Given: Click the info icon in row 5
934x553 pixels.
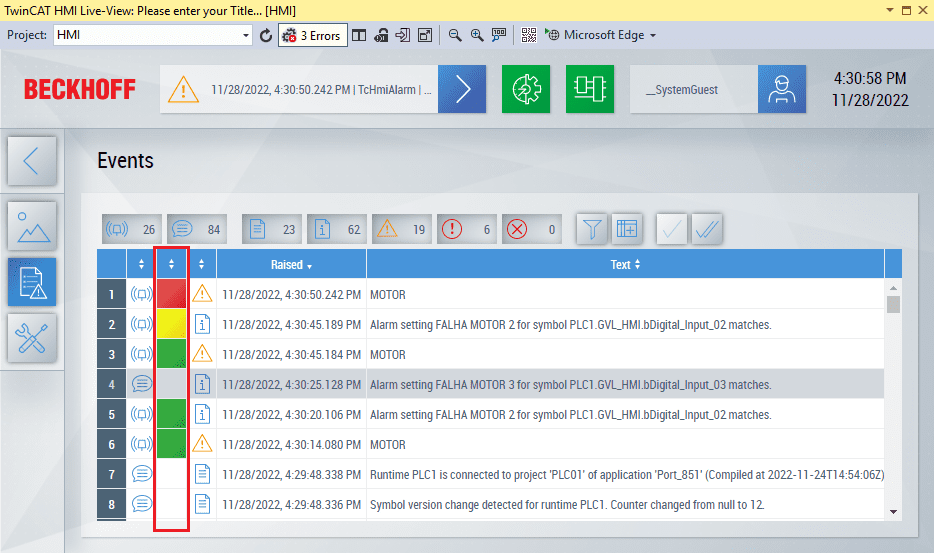Looking at the screenshot, I should (203, 414).
